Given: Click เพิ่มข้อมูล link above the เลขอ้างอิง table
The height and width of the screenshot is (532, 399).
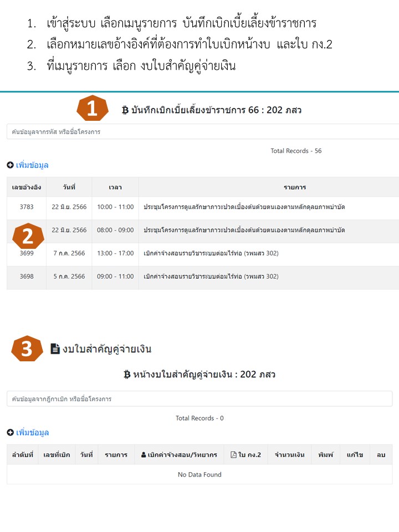Looking at the screenshot, I should pyautogui.click(x=32, y=165).
